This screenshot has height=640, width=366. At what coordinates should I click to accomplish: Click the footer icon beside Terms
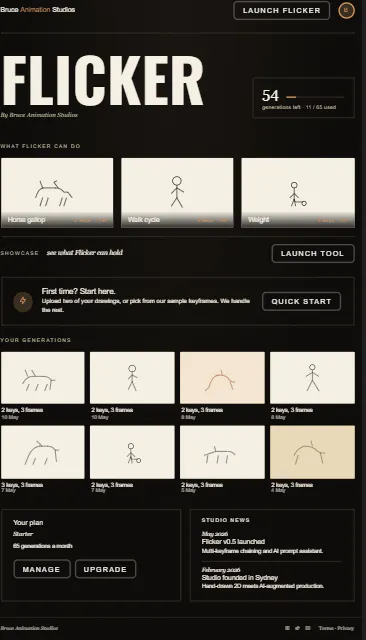point(308,628)
